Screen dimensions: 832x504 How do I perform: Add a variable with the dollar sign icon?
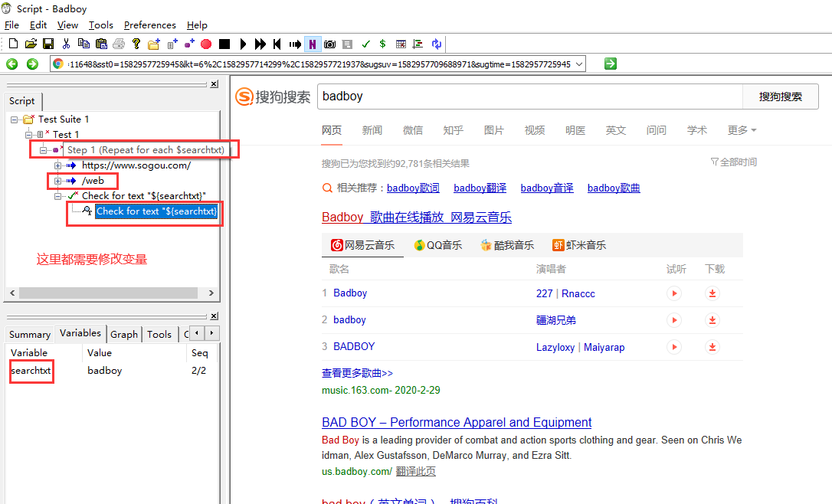pyautogui.click(x=382, y=44)
